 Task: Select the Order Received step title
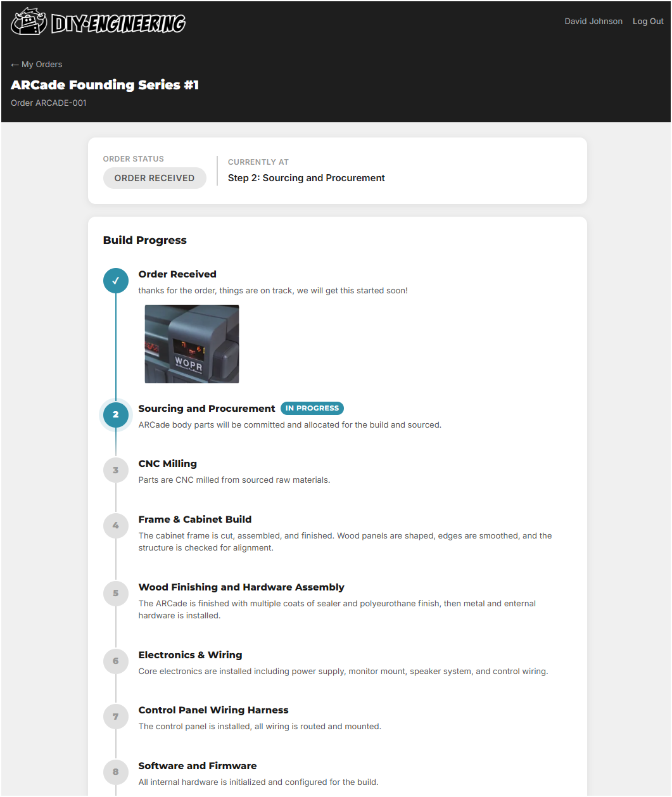[x=177, y=274]
